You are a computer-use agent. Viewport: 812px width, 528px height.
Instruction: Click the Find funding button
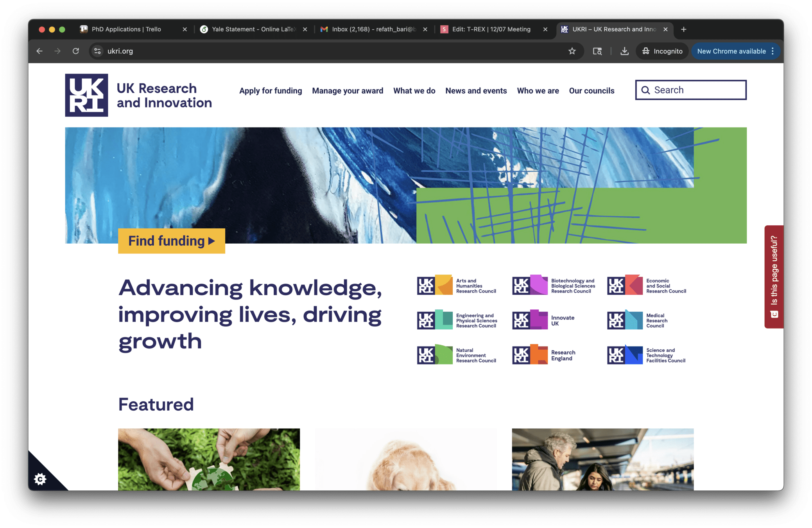(x=172, y=241)
